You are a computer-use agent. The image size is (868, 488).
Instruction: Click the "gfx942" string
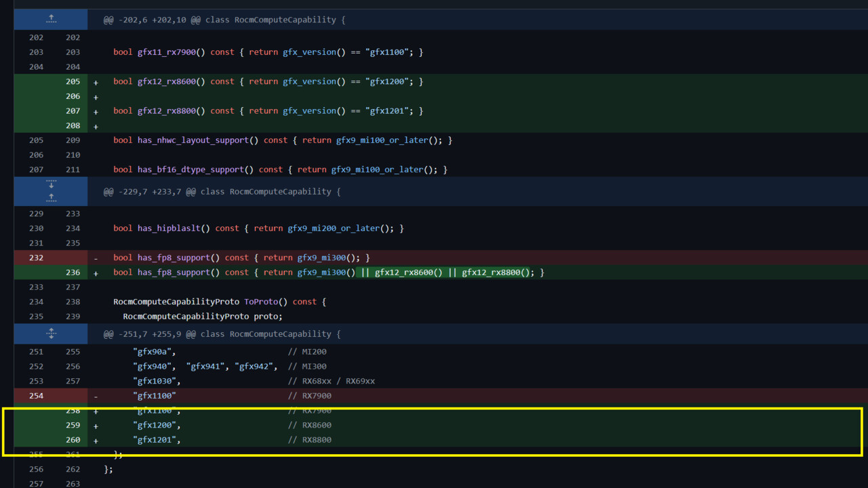click(x=256, y=367)
